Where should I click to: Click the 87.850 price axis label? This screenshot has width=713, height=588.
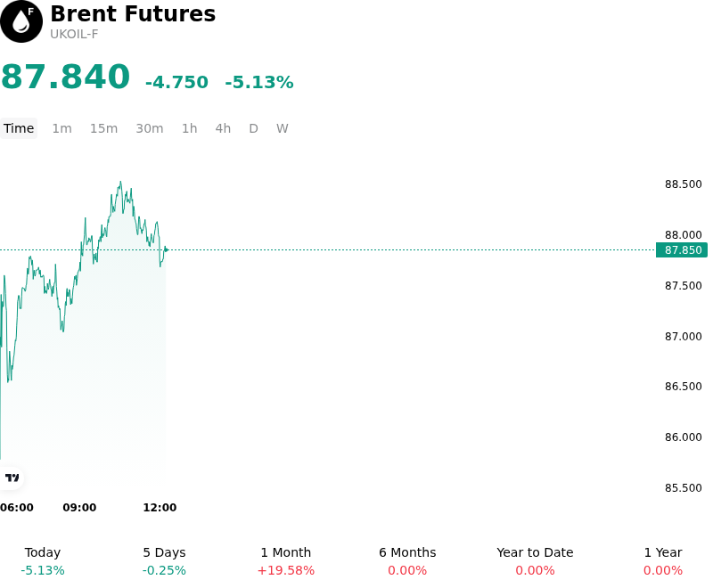682,250
